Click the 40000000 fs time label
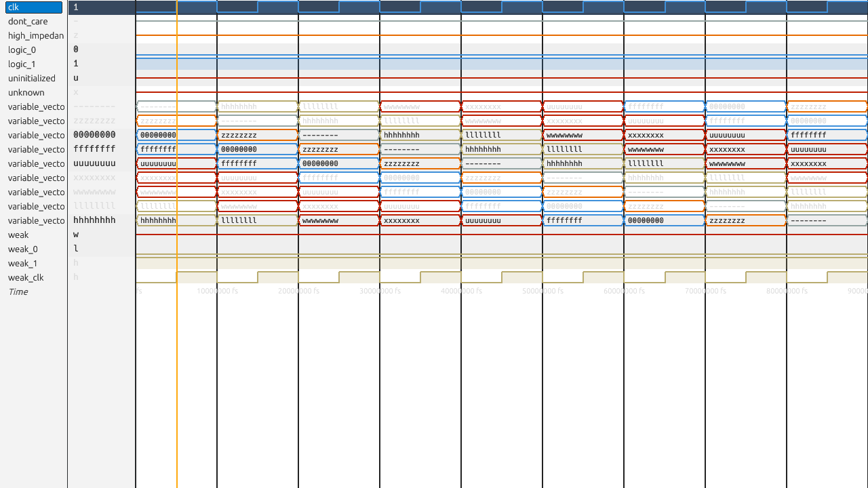868x488 pixels. point(461,291)
